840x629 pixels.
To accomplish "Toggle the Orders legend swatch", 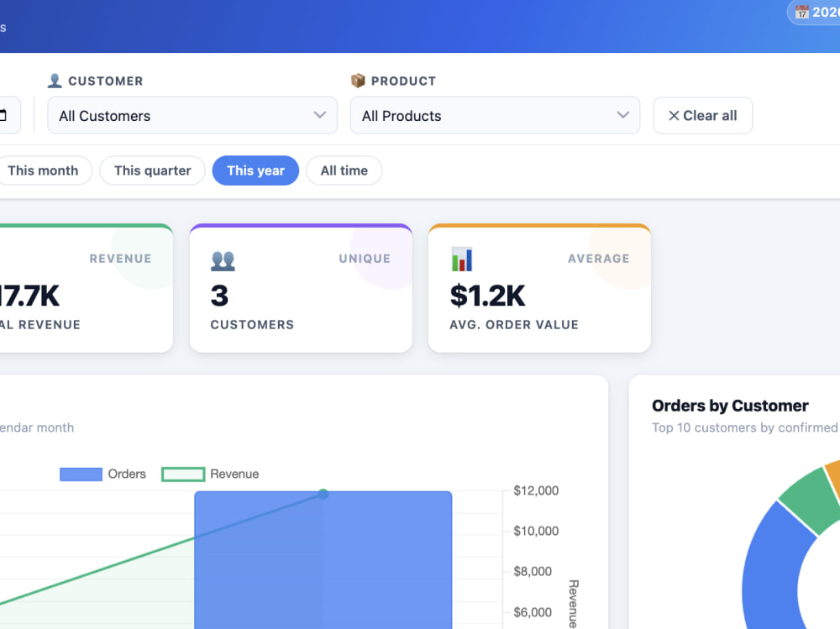I will (x=81, y=474).
